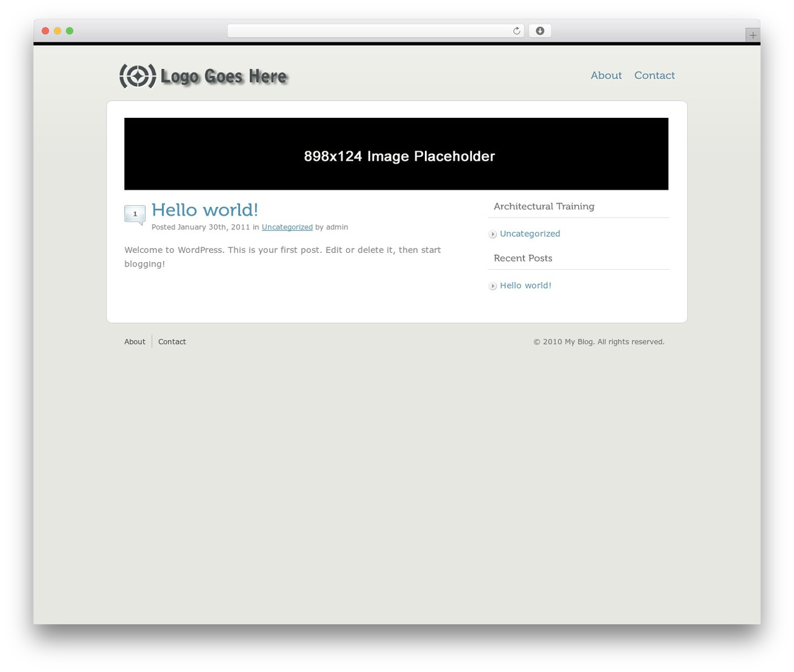Click the Welcome to WordPress paragraph
This screenshot has width=794, height=672.
(283, 257)
